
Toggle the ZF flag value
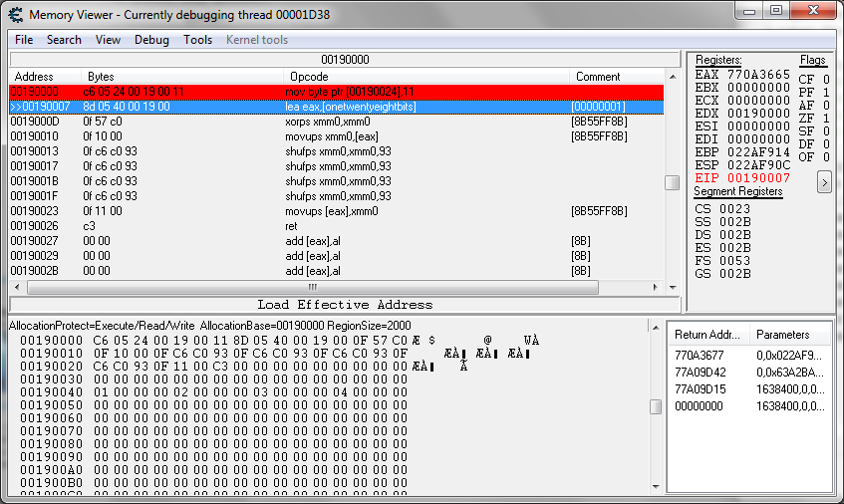pos(826,119)
